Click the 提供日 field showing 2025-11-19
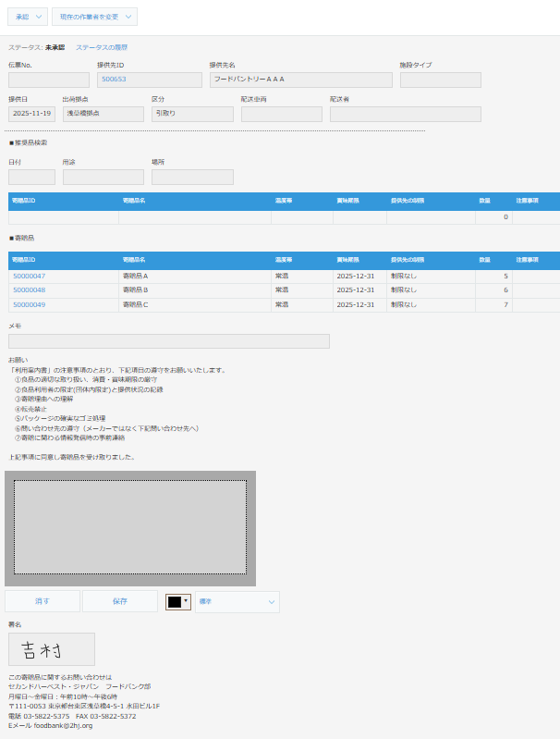Viewport: 560px width, 739px height. pyautogui.click(x=31, y=114)
